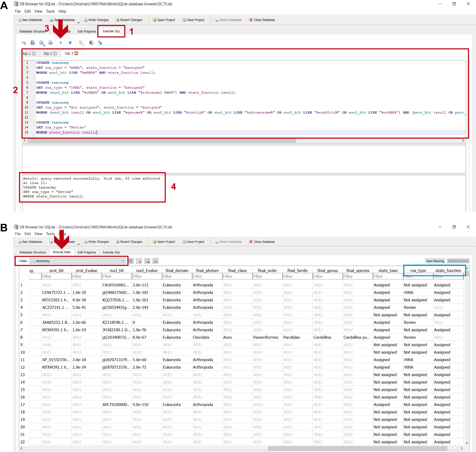Click the find and replace icon
This screenshot has width=476, height=452.
tap(100, 43)
